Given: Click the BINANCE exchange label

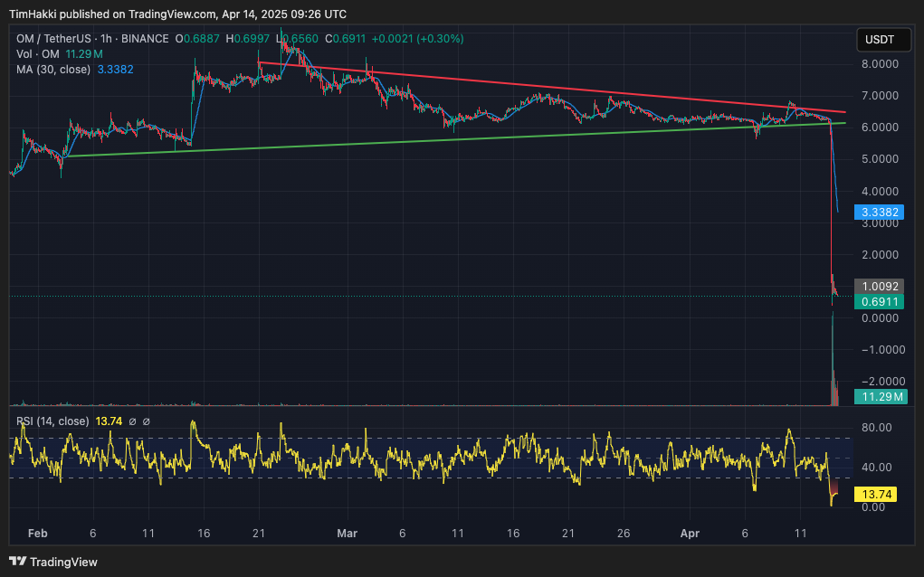Looking at the screenshot, I should pos(145,39).
